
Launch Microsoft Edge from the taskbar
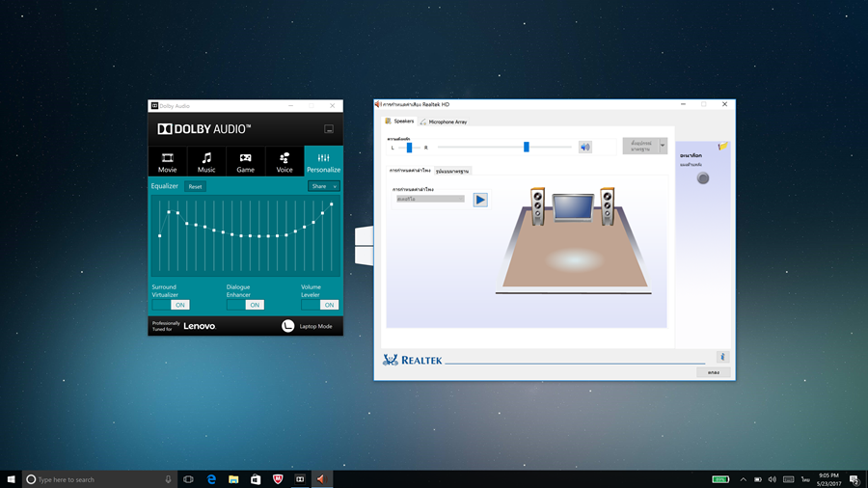point(211,479)
